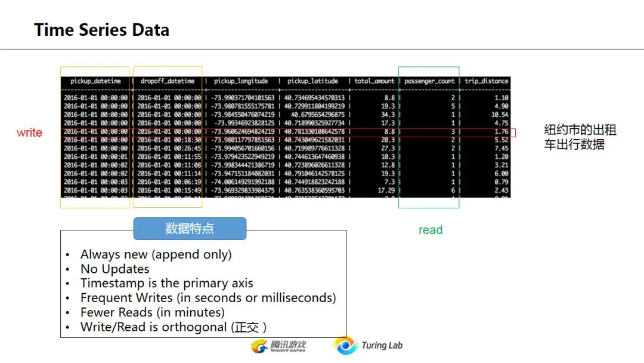Click total_amount value 17.3

point(388,123)
